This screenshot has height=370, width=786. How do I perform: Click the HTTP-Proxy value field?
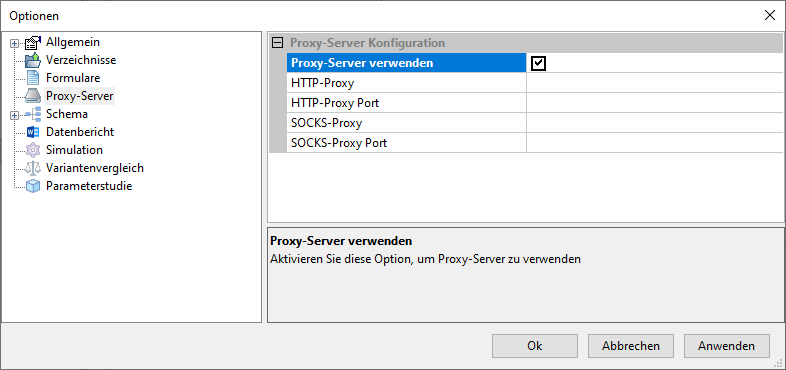(655, 83)
